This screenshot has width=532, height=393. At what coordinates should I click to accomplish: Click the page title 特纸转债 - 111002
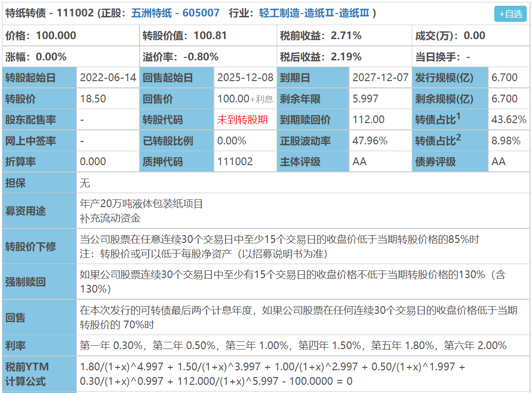(50, 13)
